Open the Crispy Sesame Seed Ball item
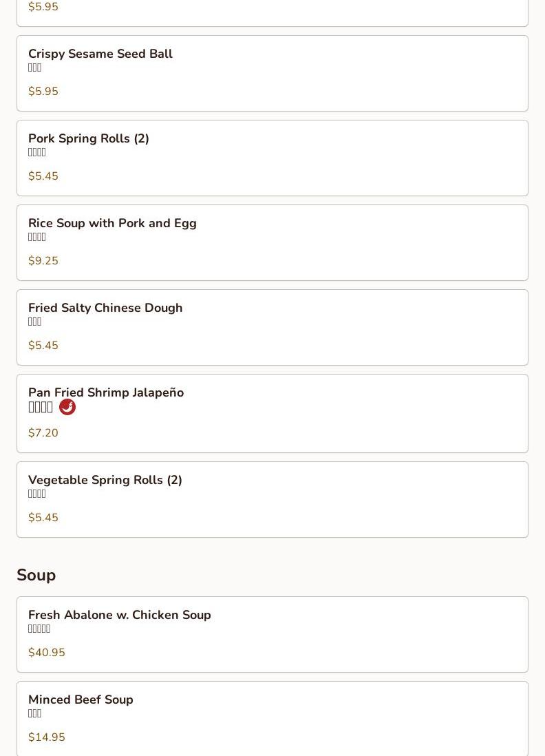Image resolution: width=545 pixels, height=756 pixels. [x=100, y=54]
